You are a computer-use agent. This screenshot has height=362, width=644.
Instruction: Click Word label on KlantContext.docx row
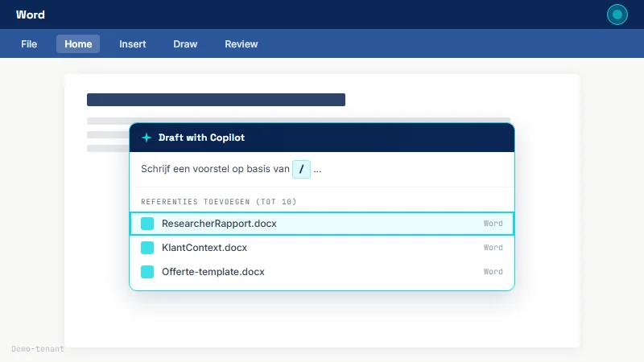click(x=493, y=248)
